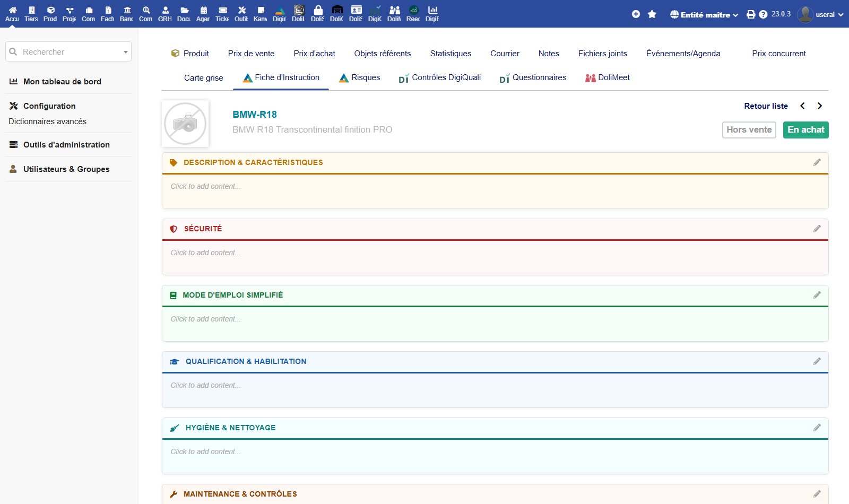
Task: Expand the Entité maître entity selector
Action: tap(704, 15)
